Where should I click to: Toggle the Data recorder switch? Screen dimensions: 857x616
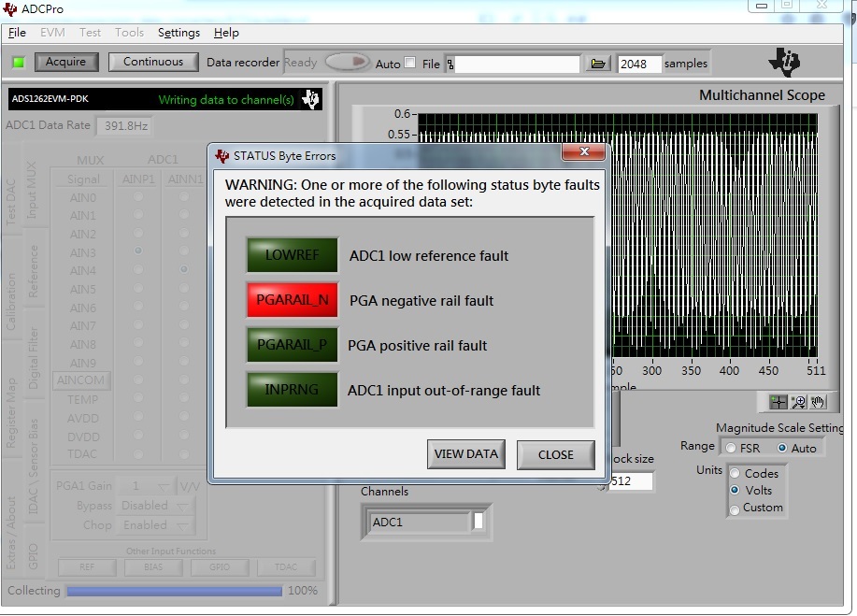(348, 62)
